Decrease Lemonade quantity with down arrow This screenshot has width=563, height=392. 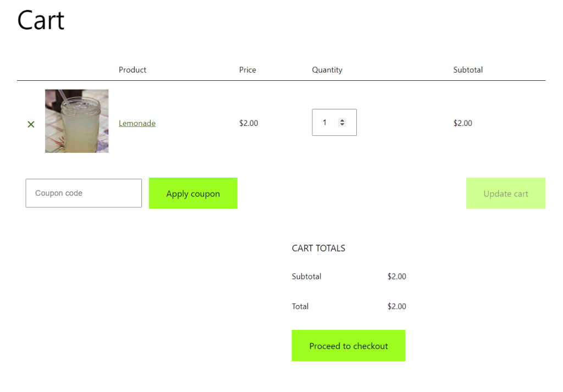coord(342,125)
